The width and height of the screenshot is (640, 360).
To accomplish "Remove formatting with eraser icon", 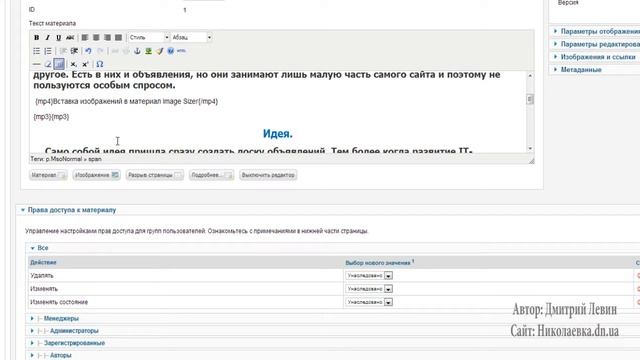I will click(48, 64).
